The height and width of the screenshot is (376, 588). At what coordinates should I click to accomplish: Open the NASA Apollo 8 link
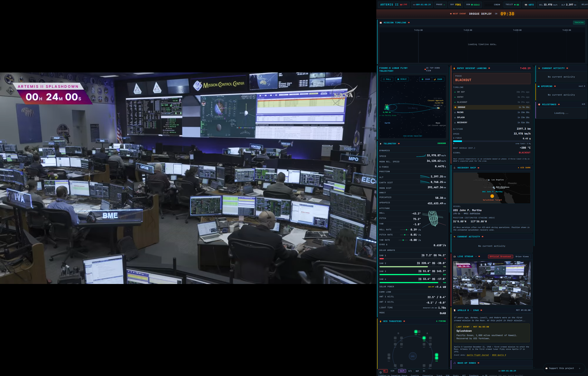click(x=499, y=355)
